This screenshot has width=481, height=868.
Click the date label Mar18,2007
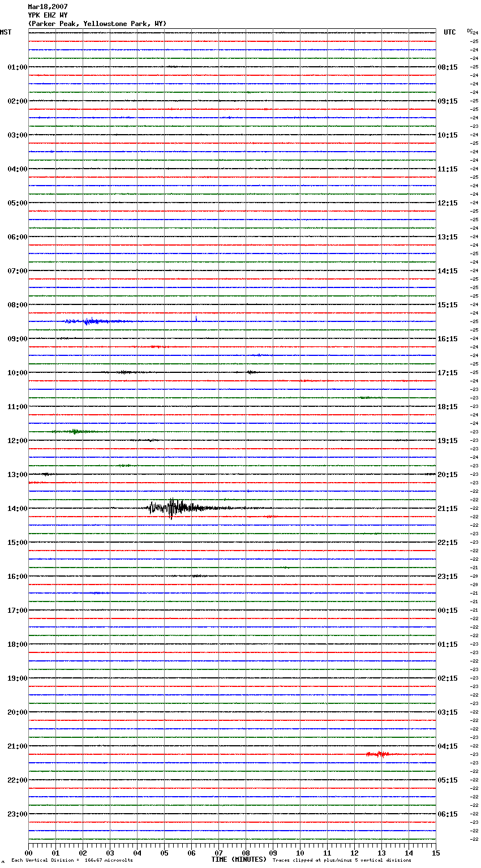click(x=48, y=7)
